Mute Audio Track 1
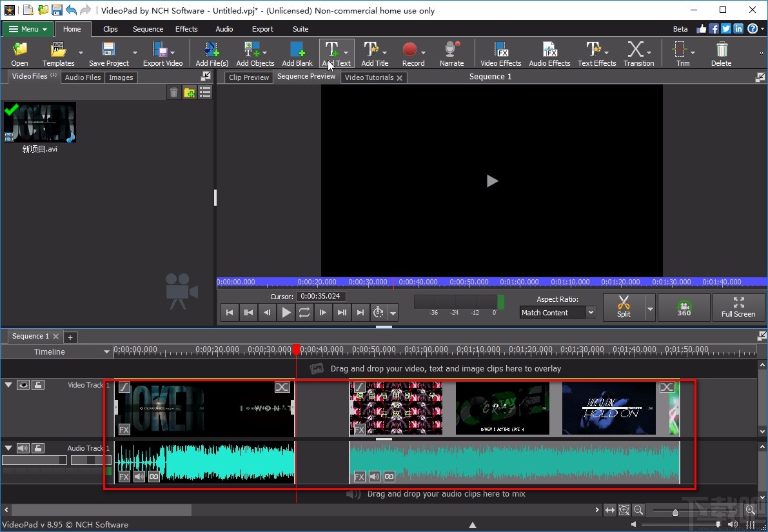The height and width of the screenshot is (532, 768). coord(23,448)
